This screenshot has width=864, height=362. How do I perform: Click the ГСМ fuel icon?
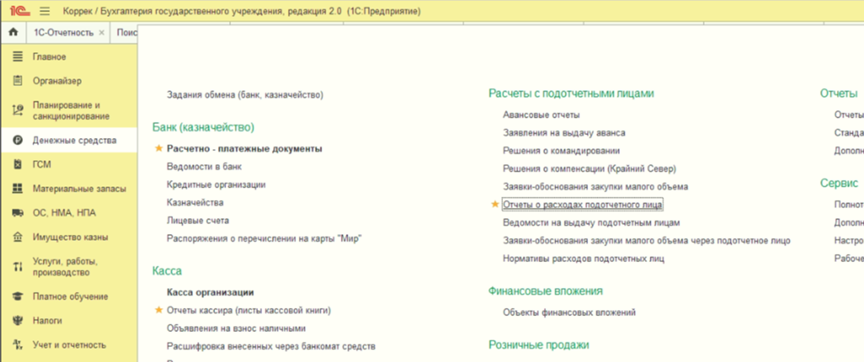[18, 164]
